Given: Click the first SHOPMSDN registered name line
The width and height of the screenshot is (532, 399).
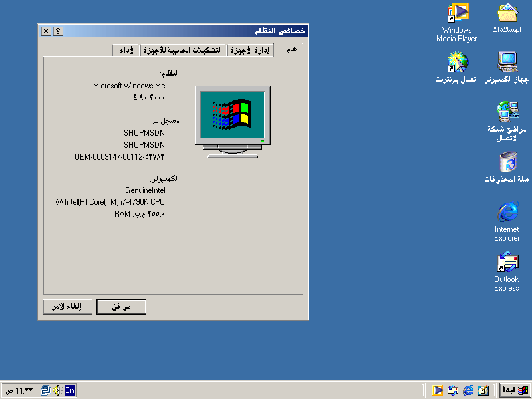Looking at the screenshot, I should point(144,133).
